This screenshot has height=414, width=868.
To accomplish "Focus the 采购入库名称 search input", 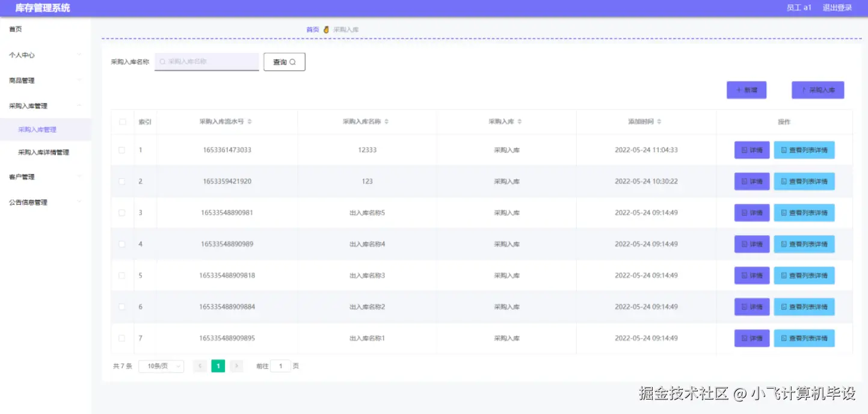I will click(207, 61).
